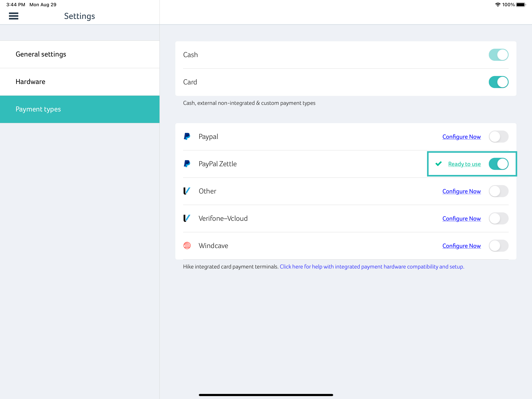
Task: Tap the home indicator bar
Action: pos(266,395)
